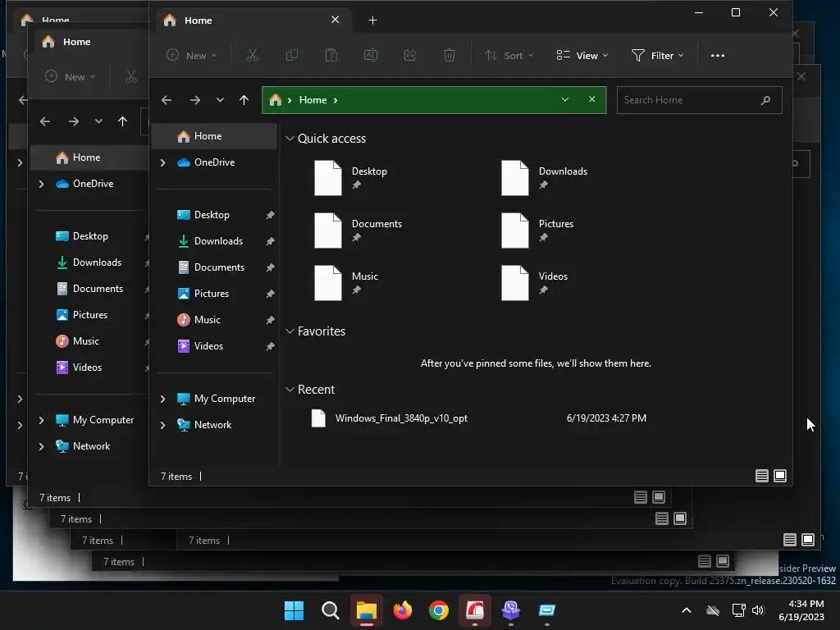This screenshot has width=840, height=630.
Task: Open the See more ellipsis menu
Action: (717, 55)
